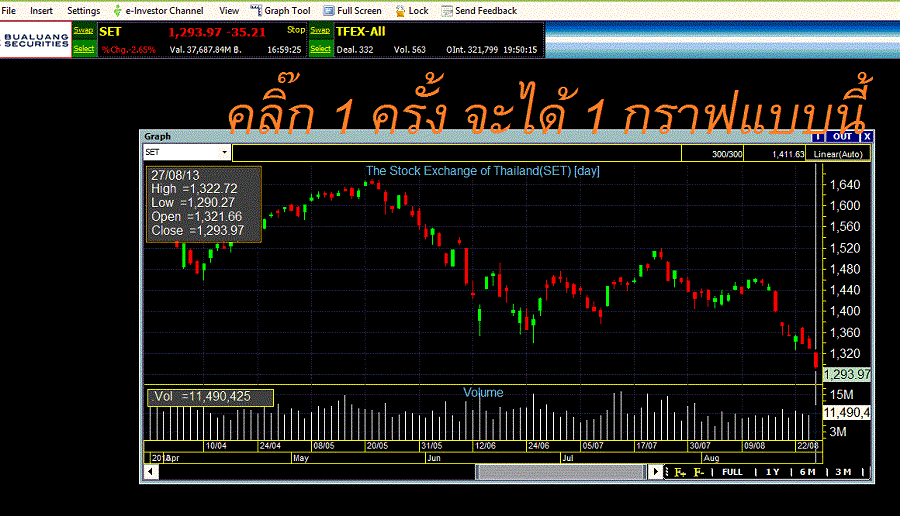Click the Stop label in ticker bar
This screenshot has height=516, width=900.
[296, 30]
